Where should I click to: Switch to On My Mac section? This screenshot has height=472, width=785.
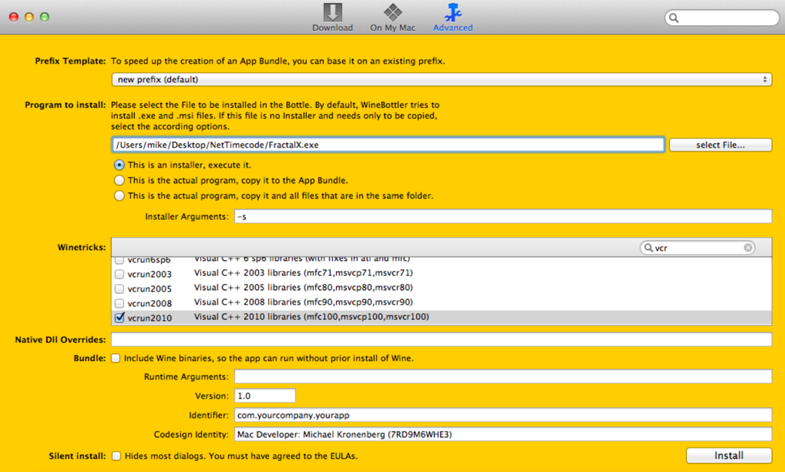click(392, 17)
